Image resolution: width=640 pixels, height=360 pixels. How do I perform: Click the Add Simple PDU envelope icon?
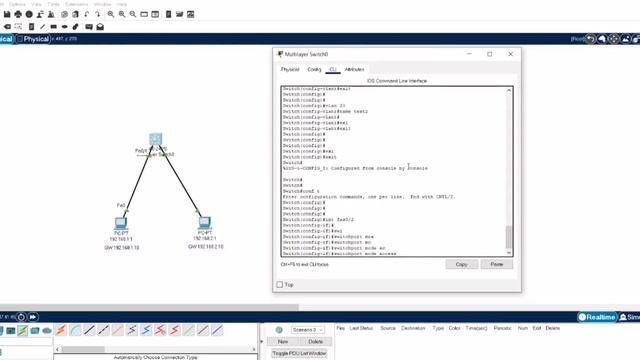(x=89, y=27)
